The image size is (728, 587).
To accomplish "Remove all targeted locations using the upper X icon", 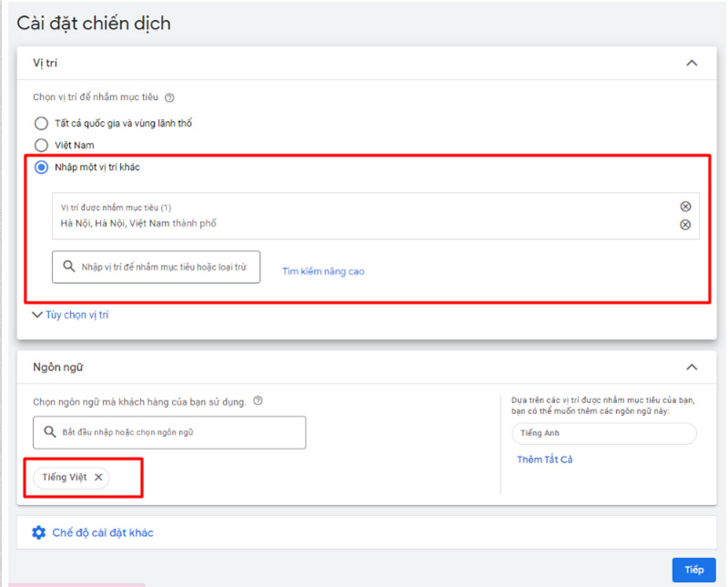I will [x=685, y=207].
